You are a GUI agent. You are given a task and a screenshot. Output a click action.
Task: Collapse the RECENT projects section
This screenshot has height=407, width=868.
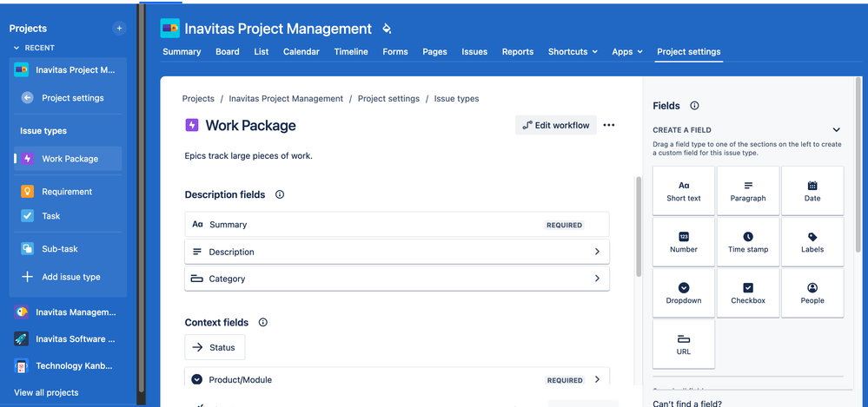click(x=17, y=48)
